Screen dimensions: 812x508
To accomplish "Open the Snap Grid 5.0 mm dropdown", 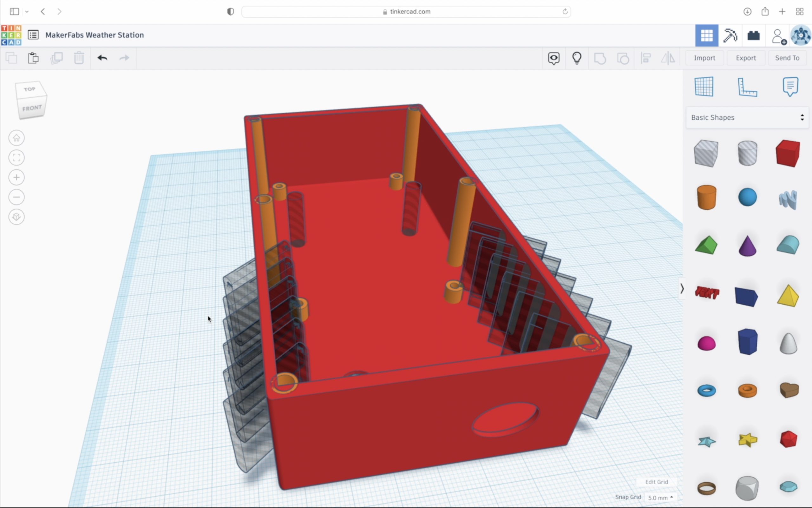I will [x=660, y=497].
